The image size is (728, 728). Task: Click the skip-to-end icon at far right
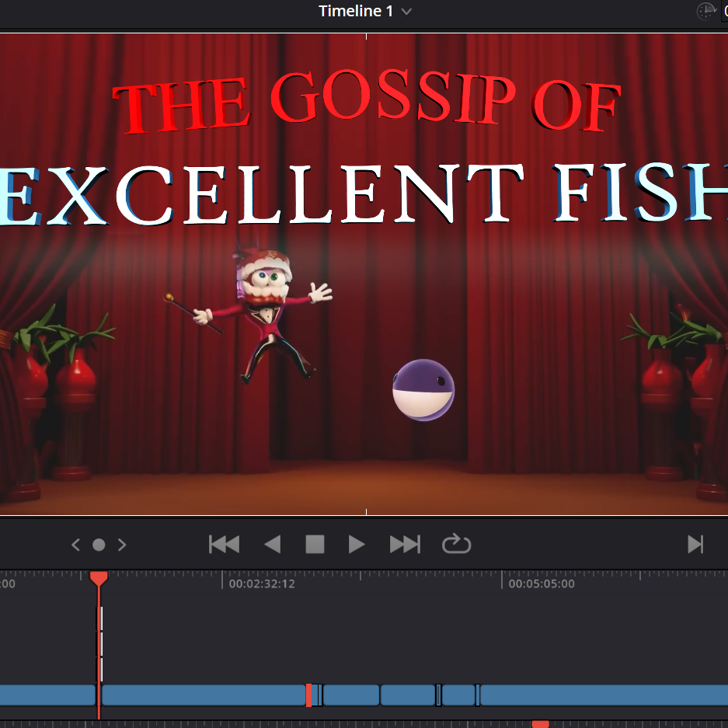click(x=695, y=545)
